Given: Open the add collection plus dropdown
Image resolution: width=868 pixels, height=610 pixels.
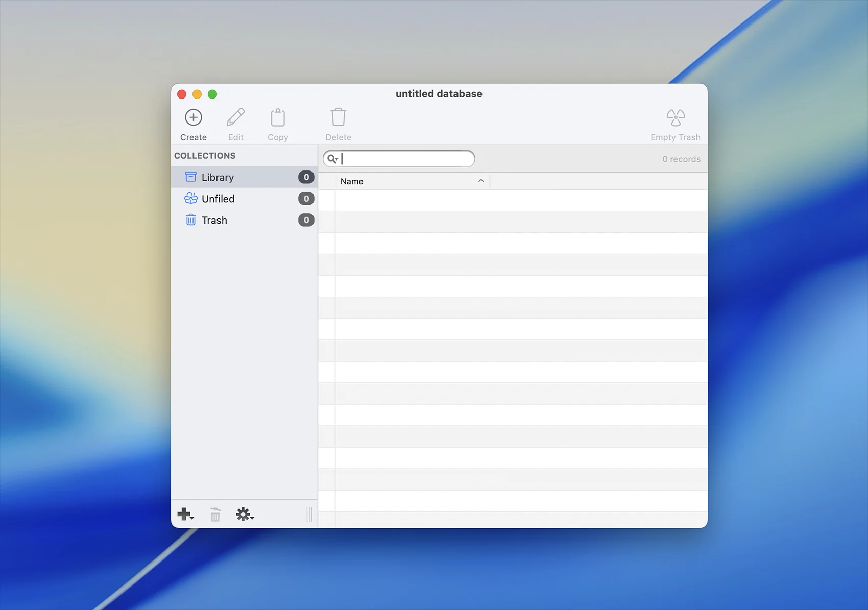Looking at the screenshot, I should (x=185, y=515).
